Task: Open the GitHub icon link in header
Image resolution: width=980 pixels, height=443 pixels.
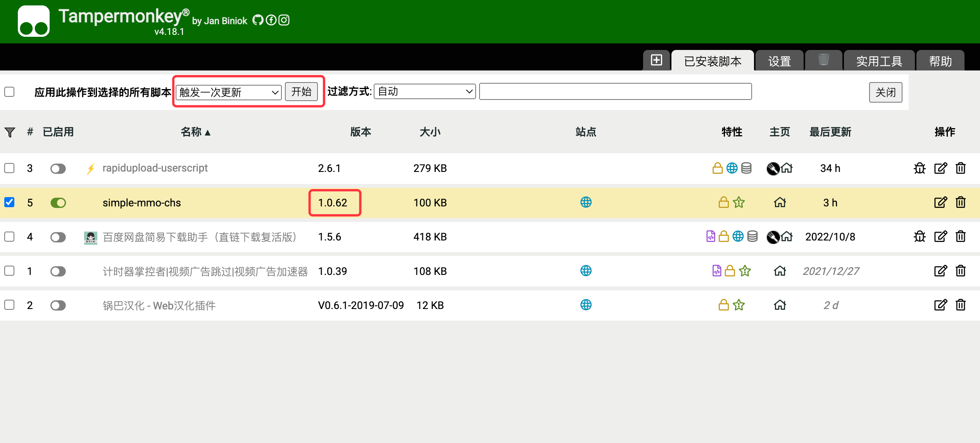Action: (x=258, y=20)
